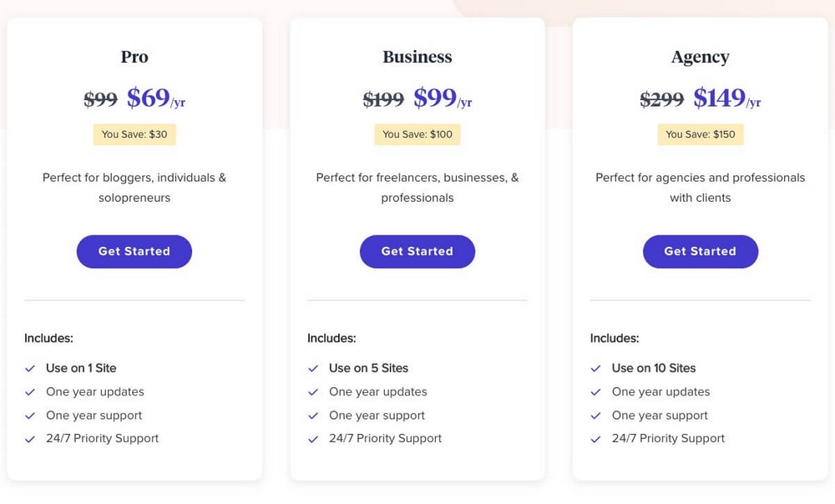Click the Business plan Get Started button
835x504 pixels.
click(x=417, y=251)
